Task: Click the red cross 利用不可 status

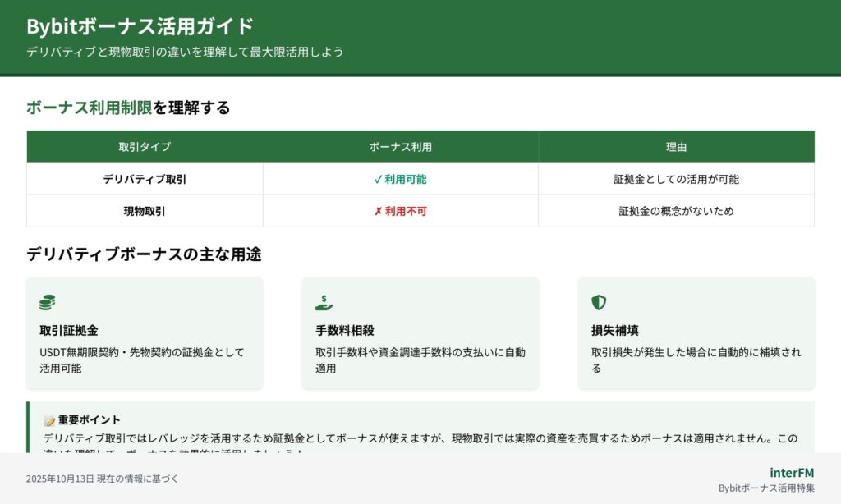Action: click(x=400, y=211)
